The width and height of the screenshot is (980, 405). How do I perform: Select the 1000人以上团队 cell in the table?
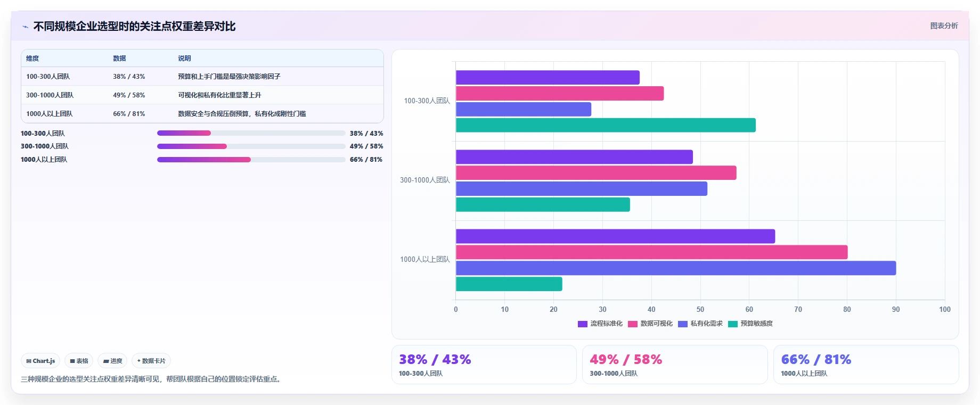point(50,114)
